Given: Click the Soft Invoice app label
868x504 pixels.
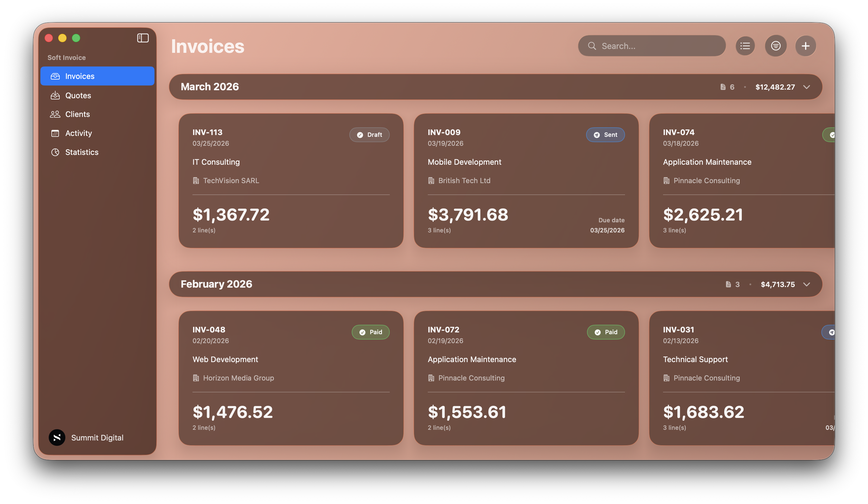Looking at the screenshot, I should coord(67,58).
